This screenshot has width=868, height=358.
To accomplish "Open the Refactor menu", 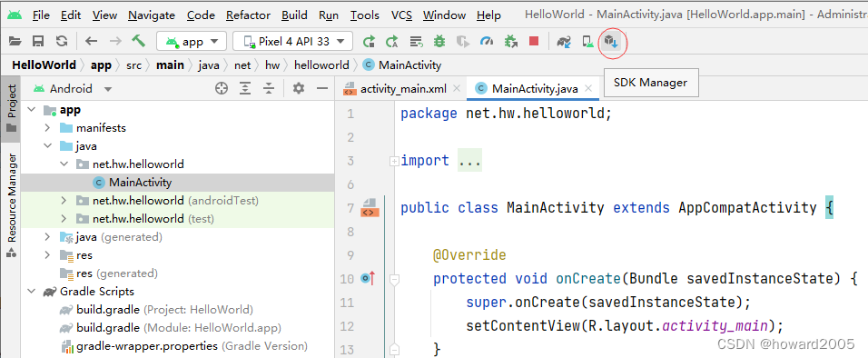I will coord(248,15).
